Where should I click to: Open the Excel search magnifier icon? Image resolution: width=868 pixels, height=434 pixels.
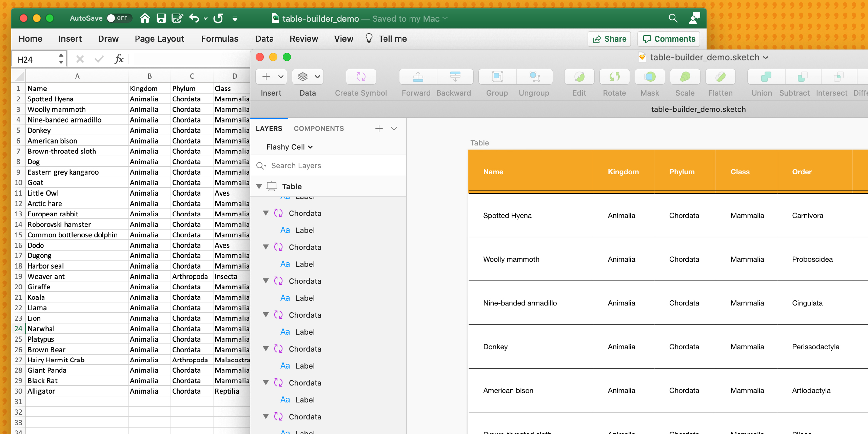click(673, 18)
